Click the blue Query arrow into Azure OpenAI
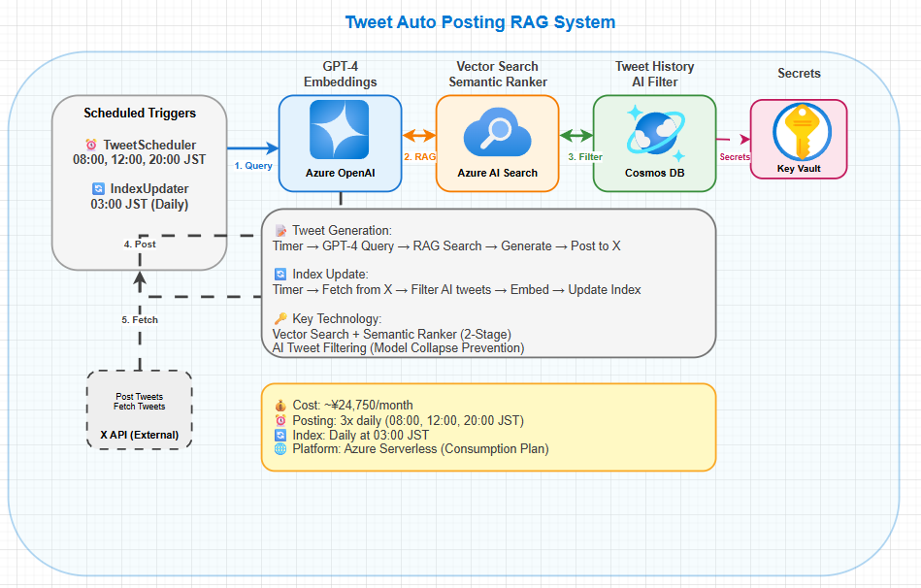Viewport: 921px width, 588px height. [x=253, y=148]
